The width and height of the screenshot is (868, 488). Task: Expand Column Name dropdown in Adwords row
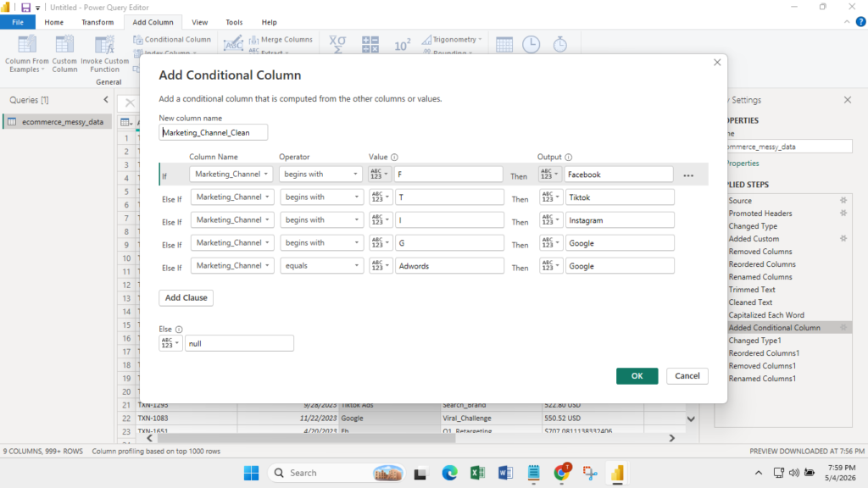pyautogui.click(x=232, y=265)
